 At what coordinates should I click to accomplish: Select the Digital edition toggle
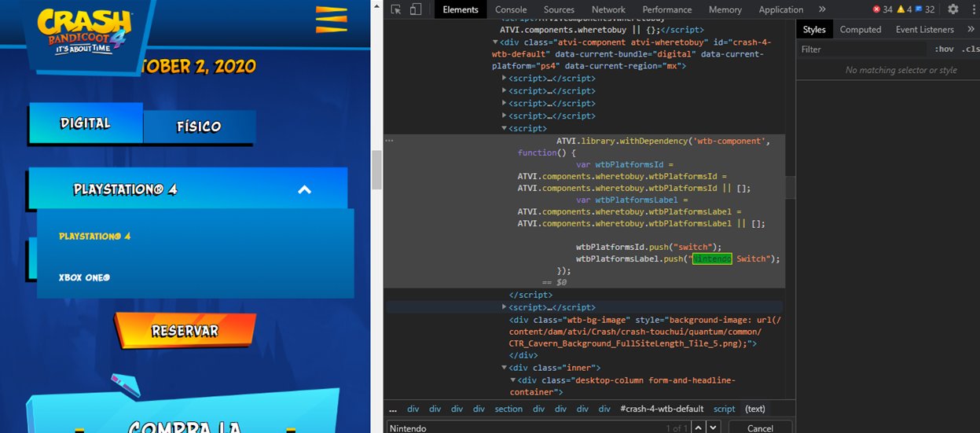pos(86,123)
